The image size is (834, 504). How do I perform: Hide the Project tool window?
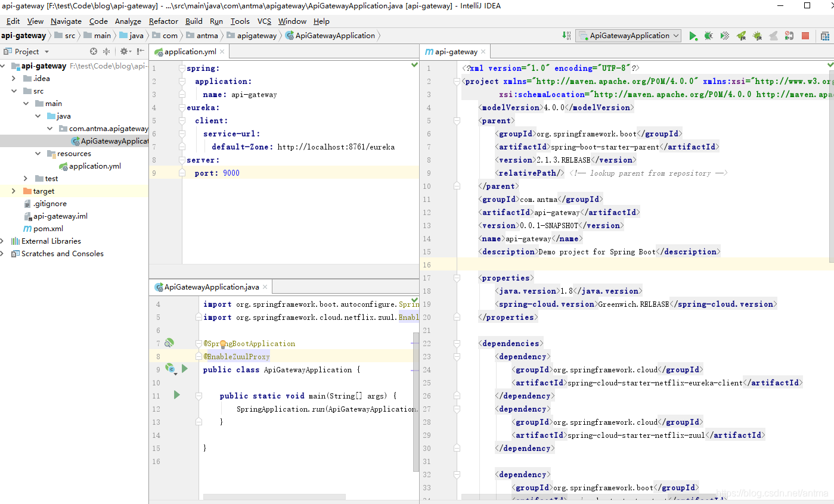[141, 52]
